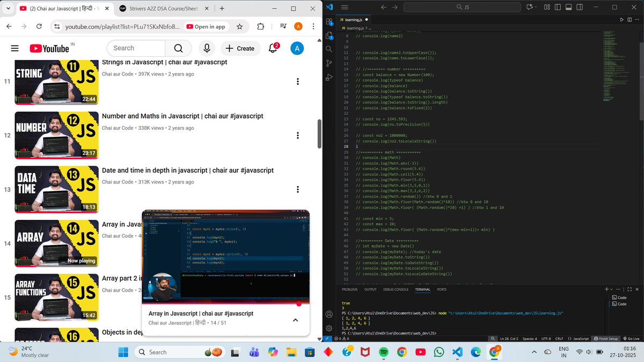Switch to the PORTS panel tab
Viewport: 644px width, 362px height.
(x=442, y=289)
